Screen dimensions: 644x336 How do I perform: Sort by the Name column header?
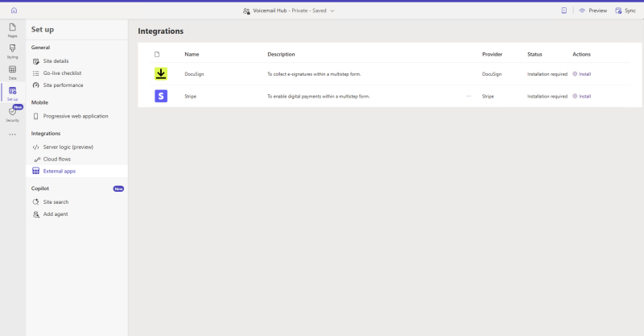click(192, 54)
